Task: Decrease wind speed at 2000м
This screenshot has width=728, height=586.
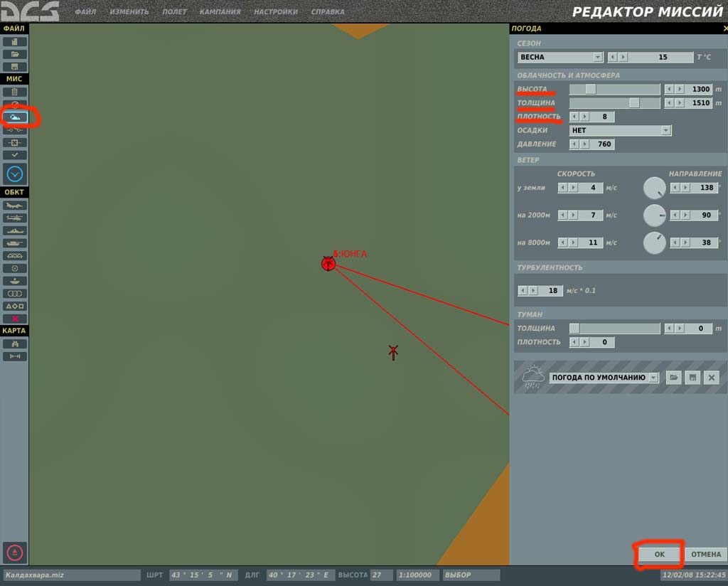Action: [x=563, y=215]
